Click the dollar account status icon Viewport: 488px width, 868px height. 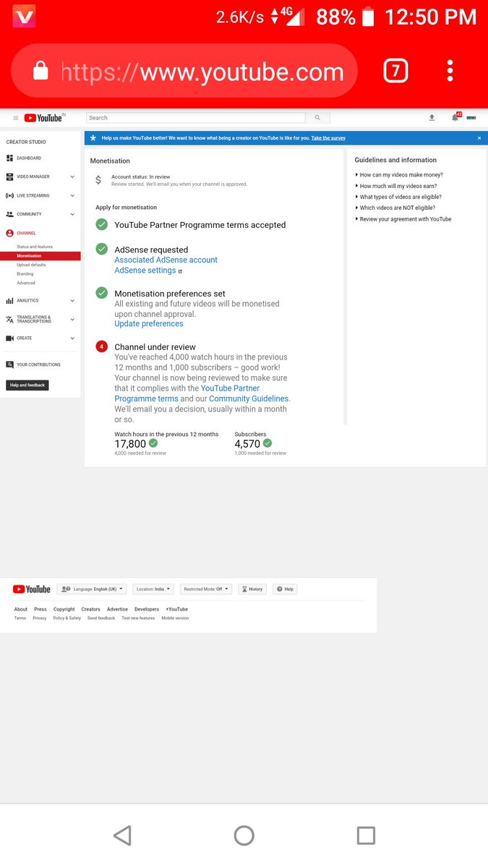[98, 180]
